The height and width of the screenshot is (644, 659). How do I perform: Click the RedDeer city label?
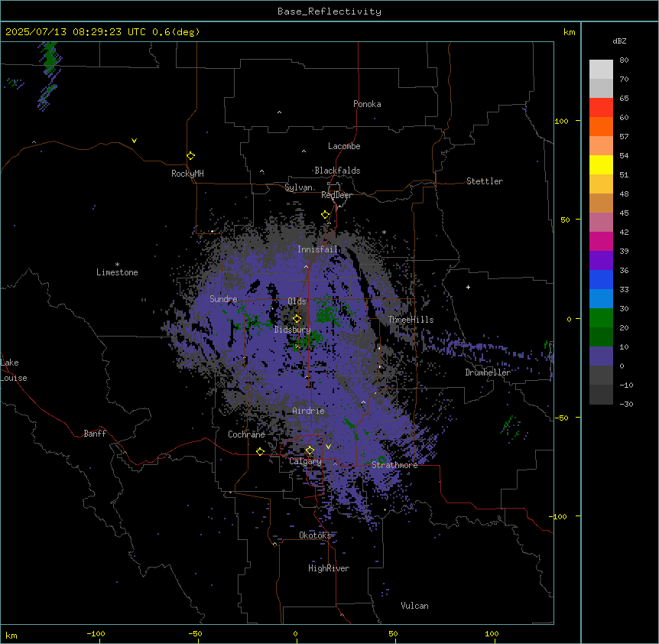336,195
